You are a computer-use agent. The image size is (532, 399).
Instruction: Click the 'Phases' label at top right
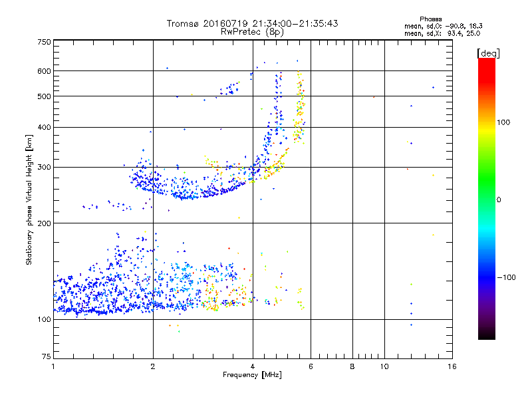(x=430, y=19)
